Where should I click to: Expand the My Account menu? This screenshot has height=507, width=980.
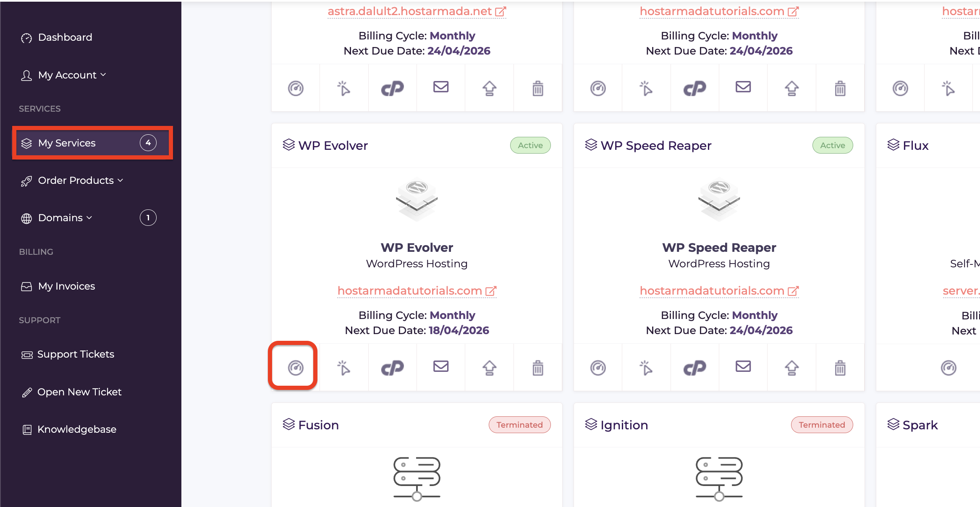tap(71, 75)
